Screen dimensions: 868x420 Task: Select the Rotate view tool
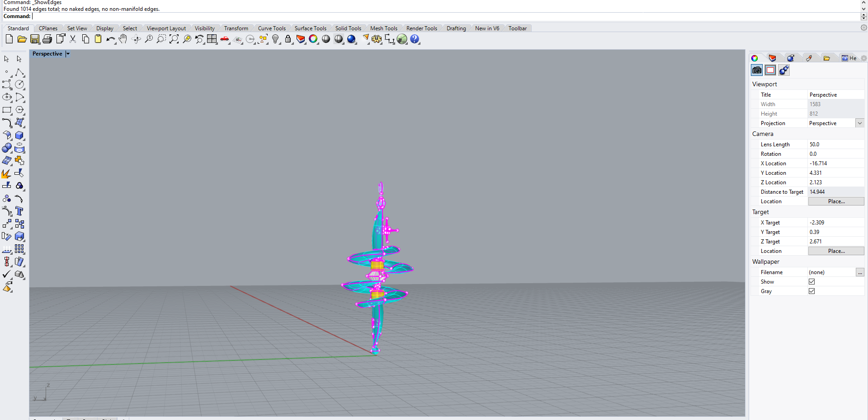pyautogui.click(x=136, y=39)
